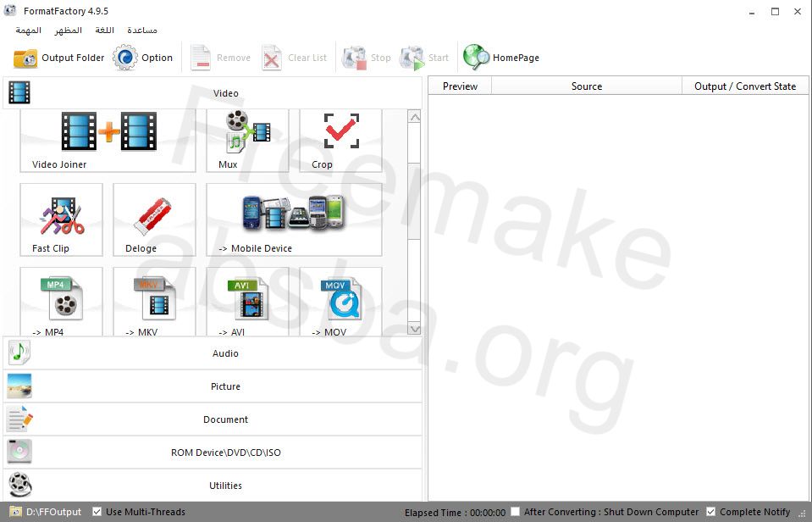
Task: Expand the Document section
Action: pos(213,419)
